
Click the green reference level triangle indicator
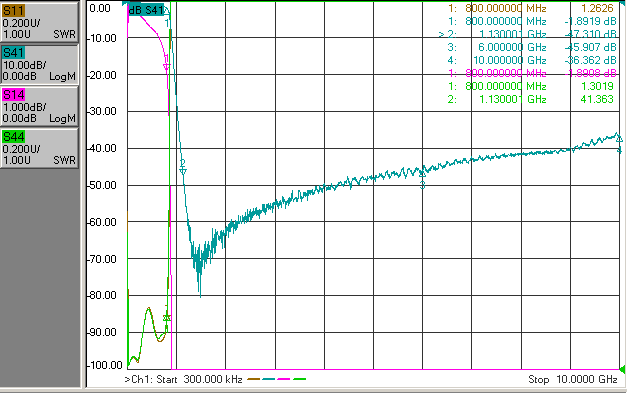[622, 369]
